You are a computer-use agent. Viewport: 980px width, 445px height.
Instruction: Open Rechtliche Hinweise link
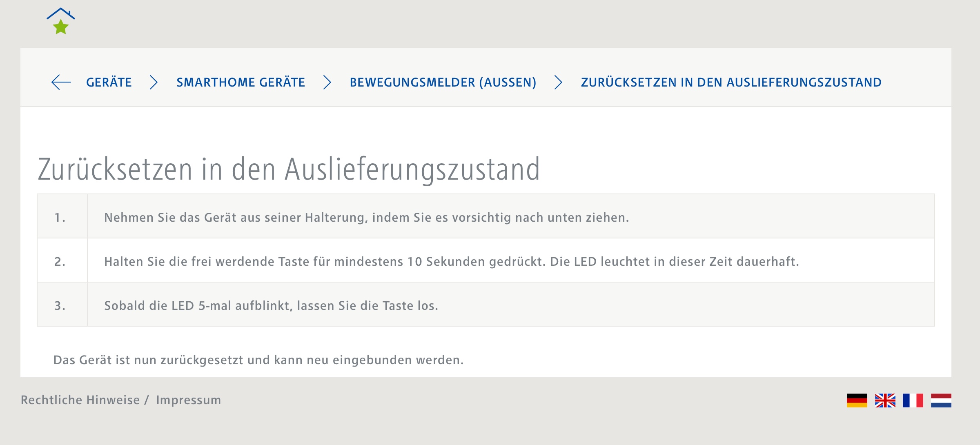tap(80, 400)
